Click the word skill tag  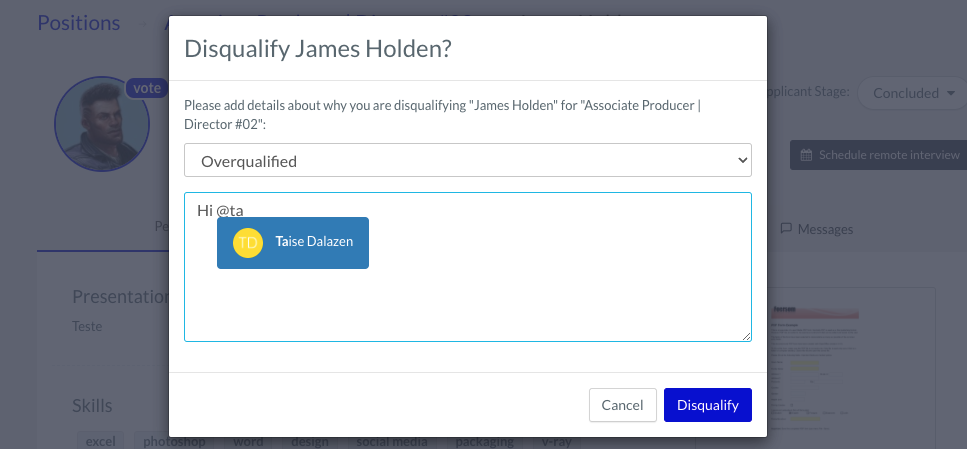(249, 442)
